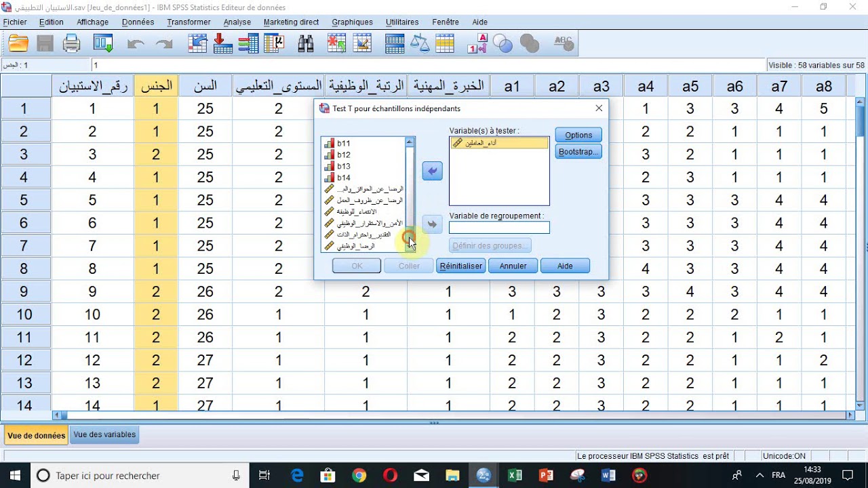The height and width of the screenshot is (488, 868).
Task: Open the Use variable sets toolbar icon
Action: point(503,44)
